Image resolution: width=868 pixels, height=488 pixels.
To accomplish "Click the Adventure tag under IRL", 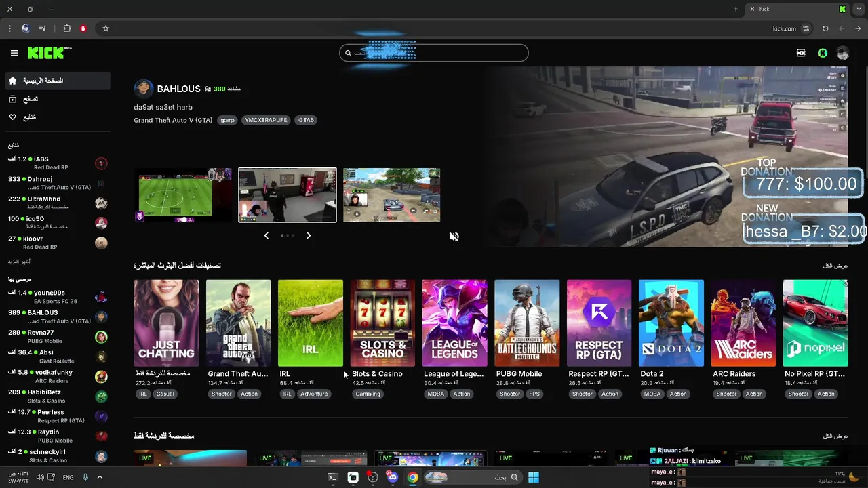I will [314, 394].
